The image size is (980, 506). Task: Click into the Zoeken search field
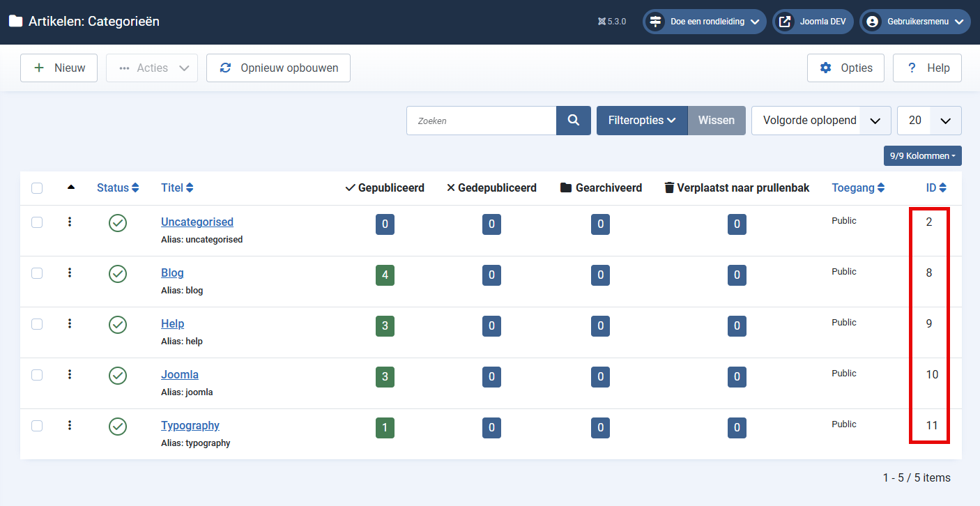pos(481,121)
